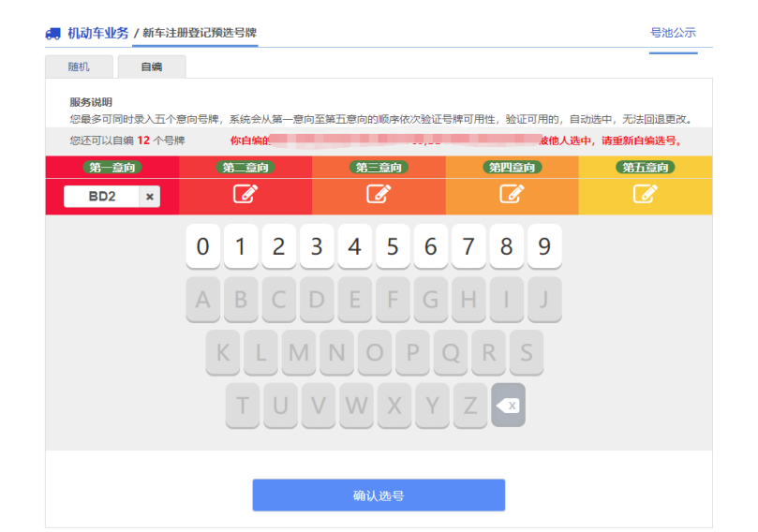The height and width of the screenshot is (532, 758).
Task: Tap letter key D
Action: (317, 300)
